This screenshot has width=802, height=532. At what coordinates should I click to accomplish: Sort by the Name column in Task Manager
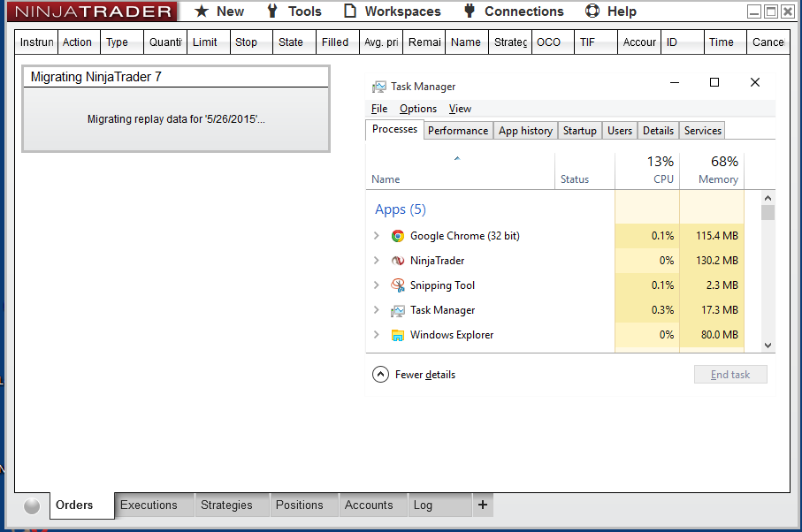coord(461,171)
